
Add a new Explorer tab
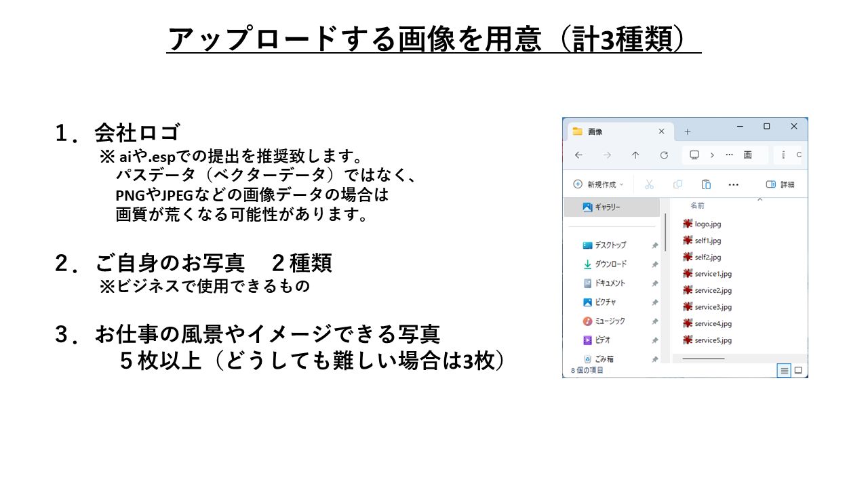pos(687,131)
